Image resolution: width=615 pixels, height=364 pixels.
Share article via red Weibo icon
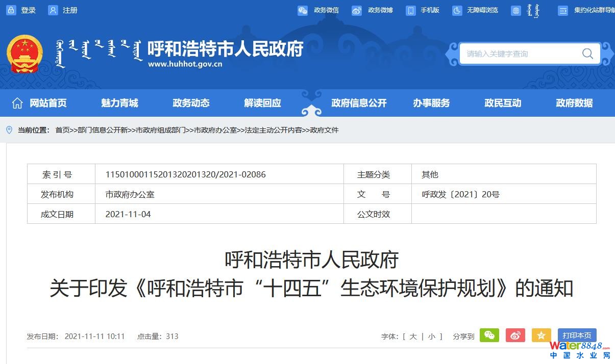click(515, 335)
